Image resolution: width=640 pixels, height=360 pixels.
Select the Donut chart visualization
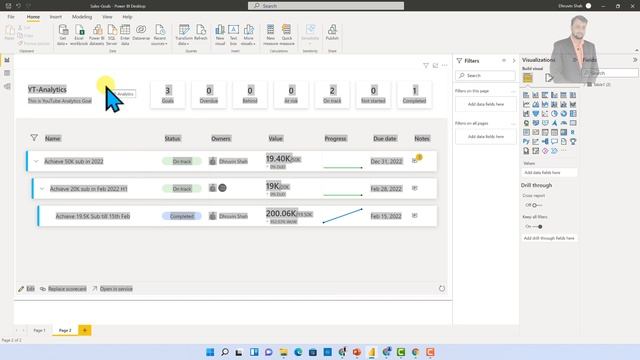tap(564, 113)
